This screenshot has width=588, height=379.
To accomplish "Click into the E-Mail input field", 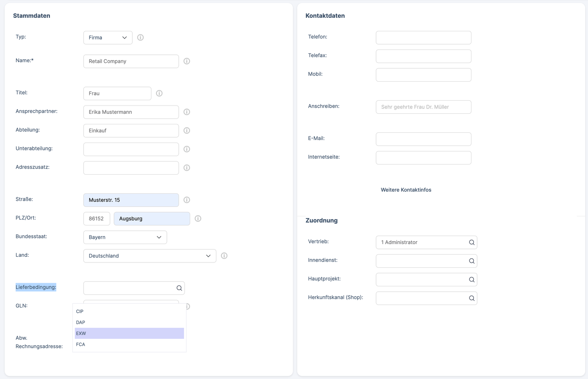I will point(423,139).
